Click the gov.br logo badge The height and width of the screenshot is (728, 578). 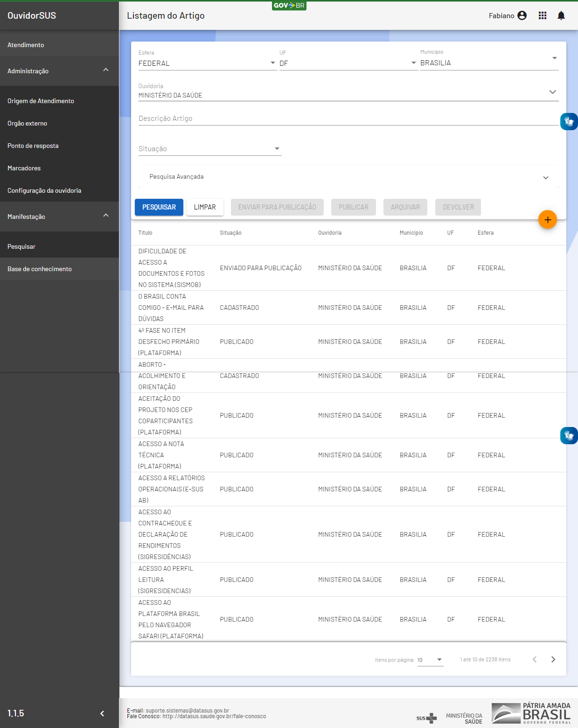pos(289,6)
